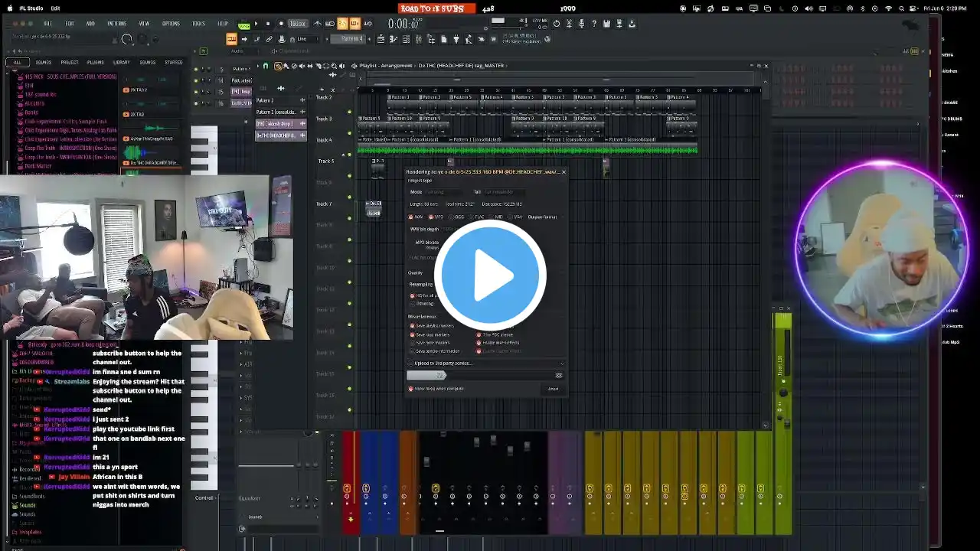Viewport: 980px width, 551px height.
Task: Choose the FLAC format option
Action: coord(477,217)
